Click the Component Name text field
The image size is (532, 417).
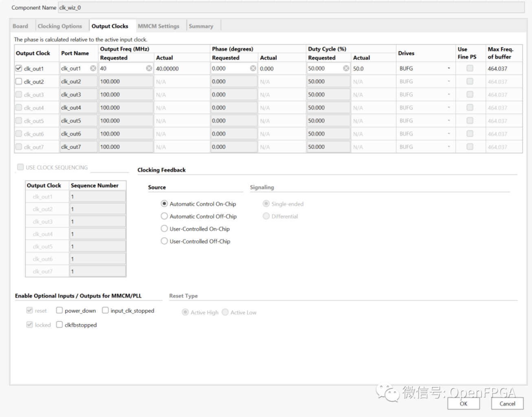(291, 8)
